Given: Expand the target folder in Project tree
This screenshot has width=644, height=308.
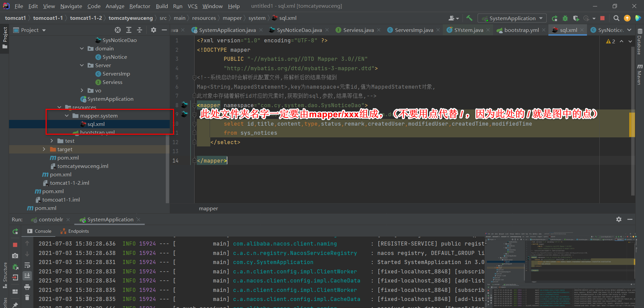Looking at the screenshot, I should tap(44, 149).
